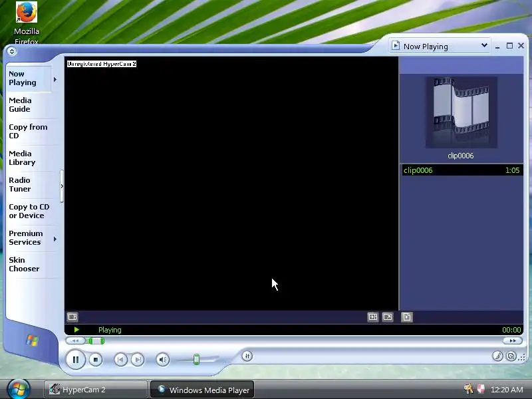Viewport: 532px width, 399px height.
Task: Open the Now Playing tab
Action: [29, 78]
